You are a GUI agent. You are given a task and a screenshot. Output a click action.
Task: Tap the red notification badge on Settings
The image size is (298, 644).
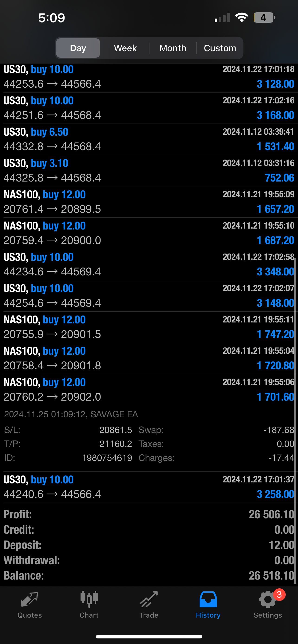[279, 594]
